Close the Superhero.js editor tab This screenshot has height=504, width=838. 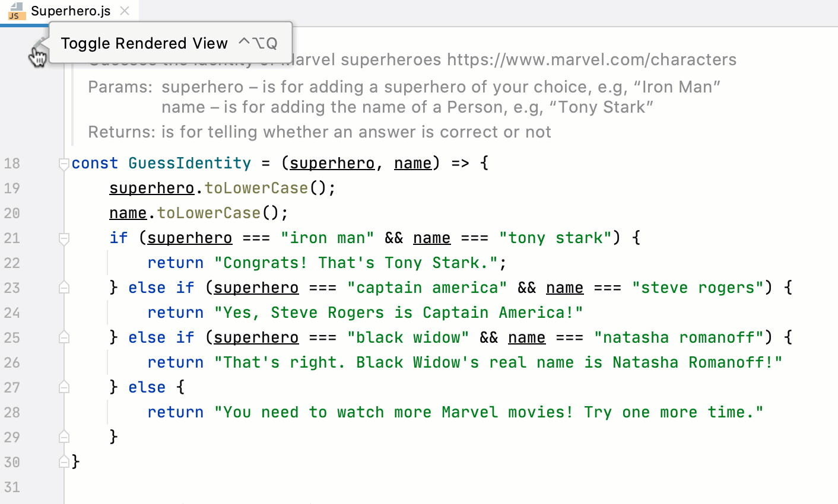tap(123, 10)
